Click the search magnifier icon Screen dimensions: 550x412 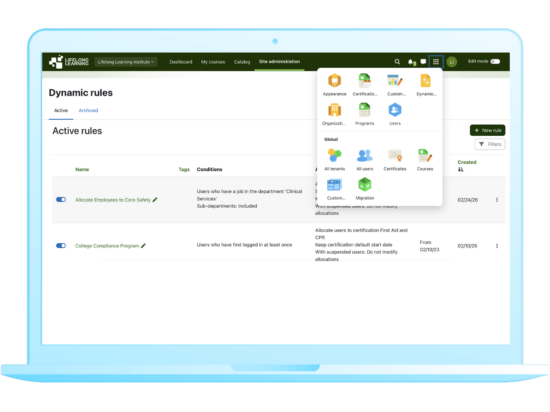click(x=397, y=62)
